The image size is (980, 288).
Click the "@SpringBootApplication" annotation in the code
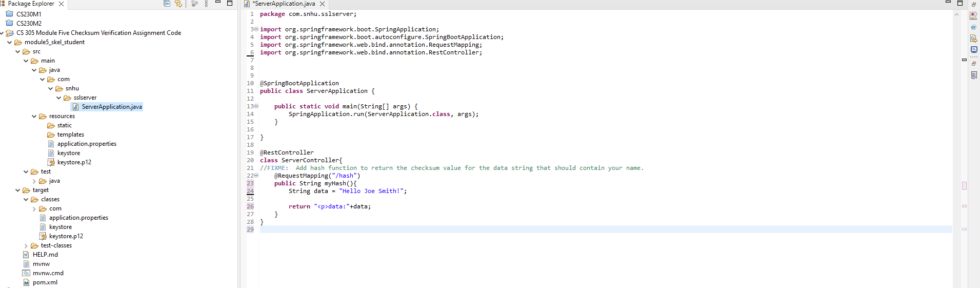pos(299,83)
